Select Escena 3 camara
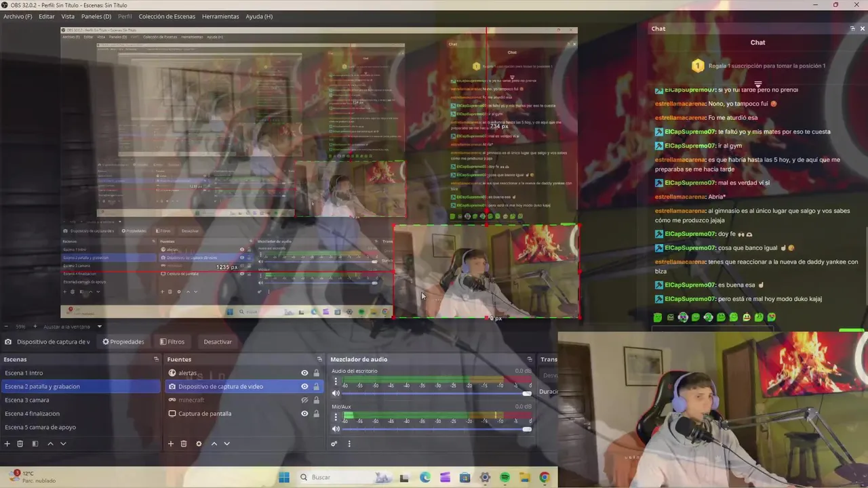The image size is (868, 488). pos(81,400)
